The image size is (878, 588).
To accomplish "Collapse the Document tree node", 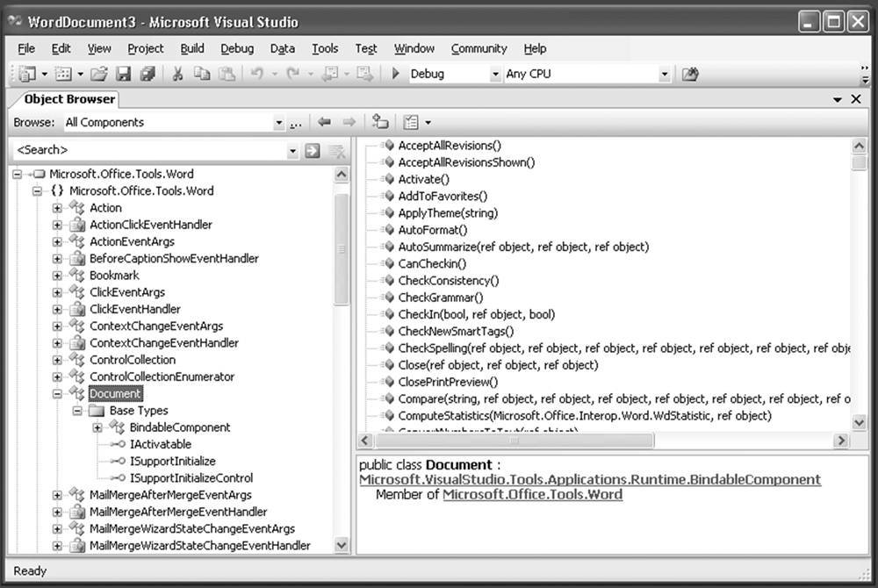I will pos(57,394).
